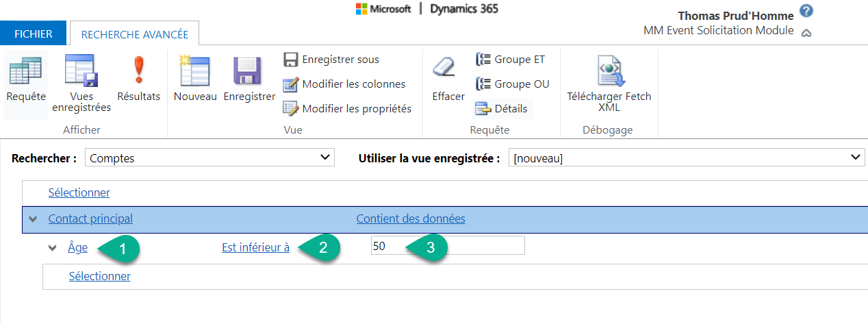
Task: Open the Utiliser la vue enregistrée dropdown
Action: 686,158
